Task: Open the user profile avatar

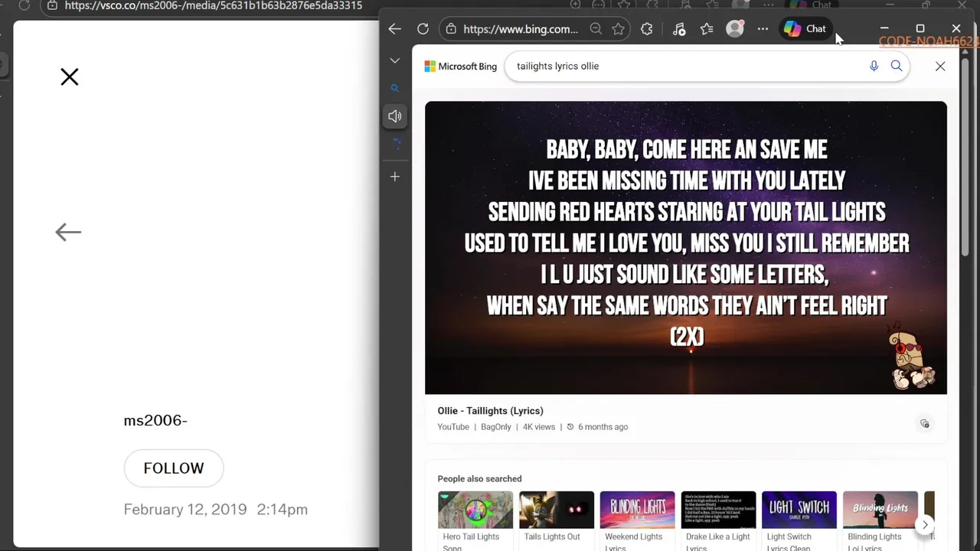Action: [735, 29]
